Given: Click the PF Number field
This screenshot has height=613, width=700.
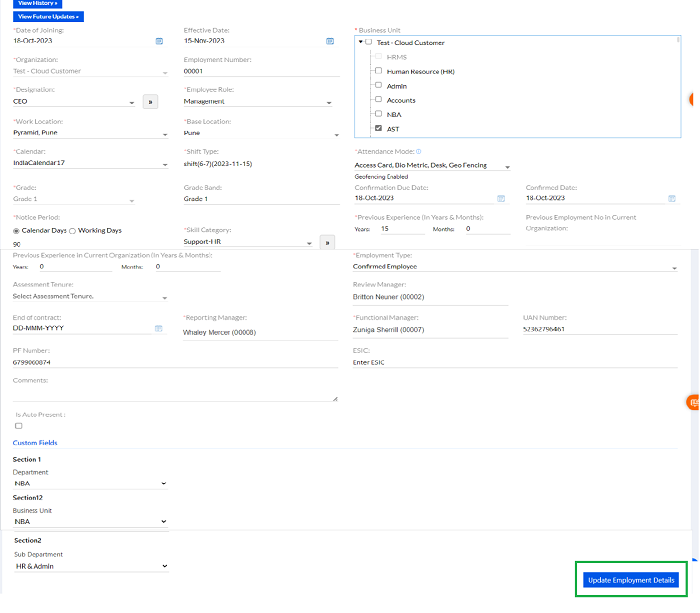Looking at the screenshot, I should click(x=175, y=363).
